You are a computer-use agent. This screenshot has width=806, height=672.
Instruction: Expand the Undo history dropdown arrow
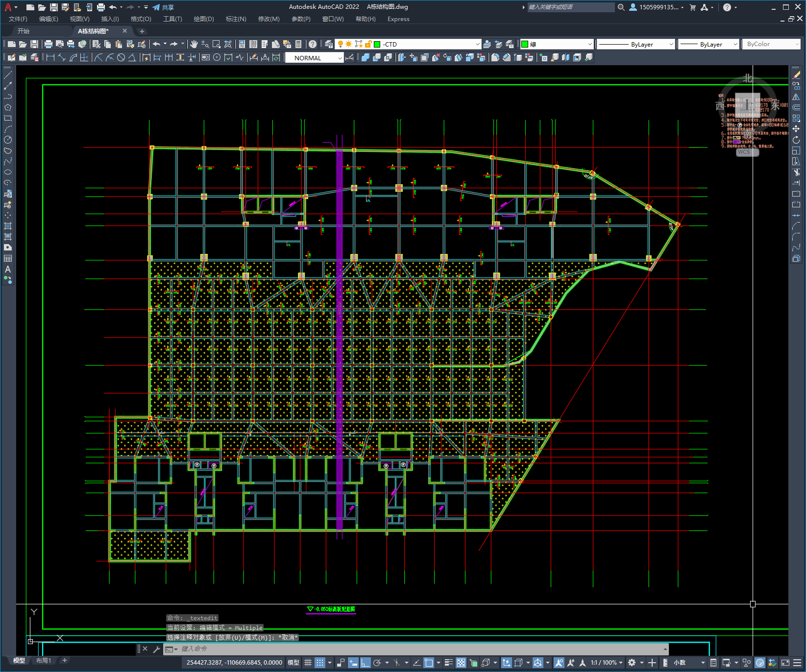click(x=121, y=7)
